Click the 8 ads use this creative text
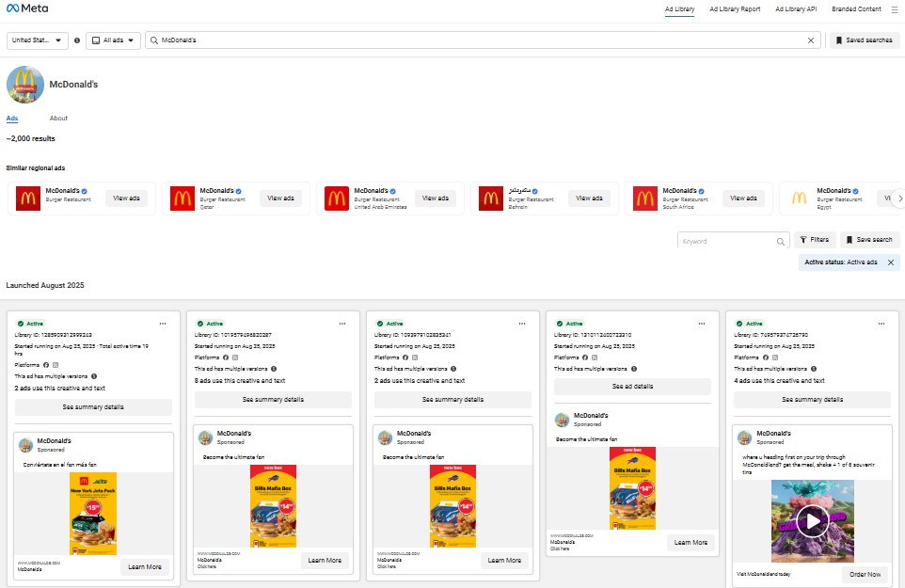The width and height of the screenshot is (905, 588). coord(240,381)
